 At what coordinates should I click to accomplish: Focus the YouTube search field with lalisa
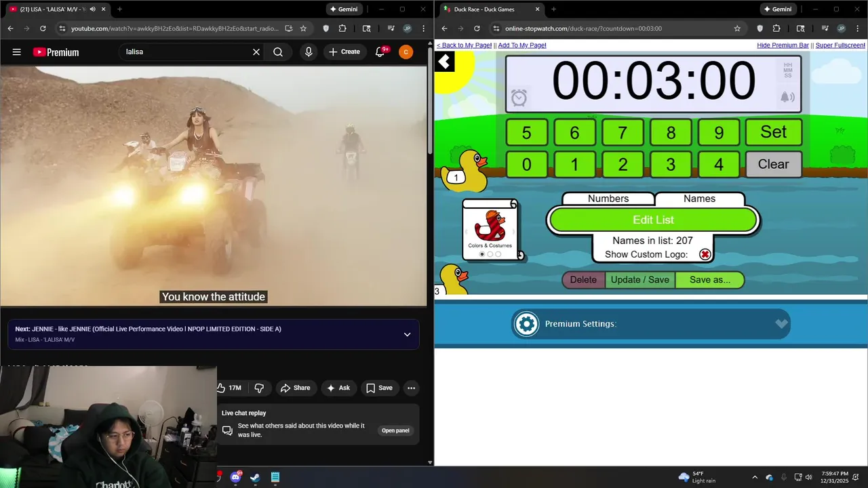point(184,52)
